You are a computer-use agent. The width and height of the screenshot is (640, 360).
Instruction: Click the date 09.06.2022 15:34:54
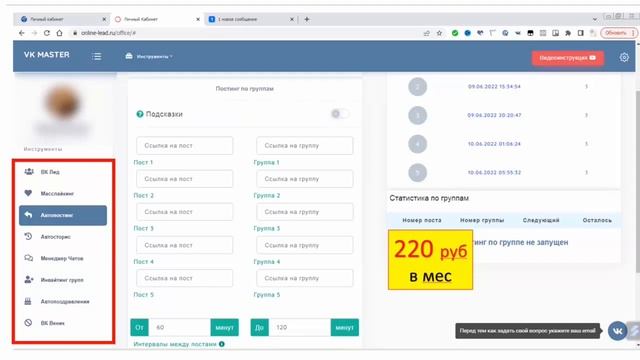point(494,87)
